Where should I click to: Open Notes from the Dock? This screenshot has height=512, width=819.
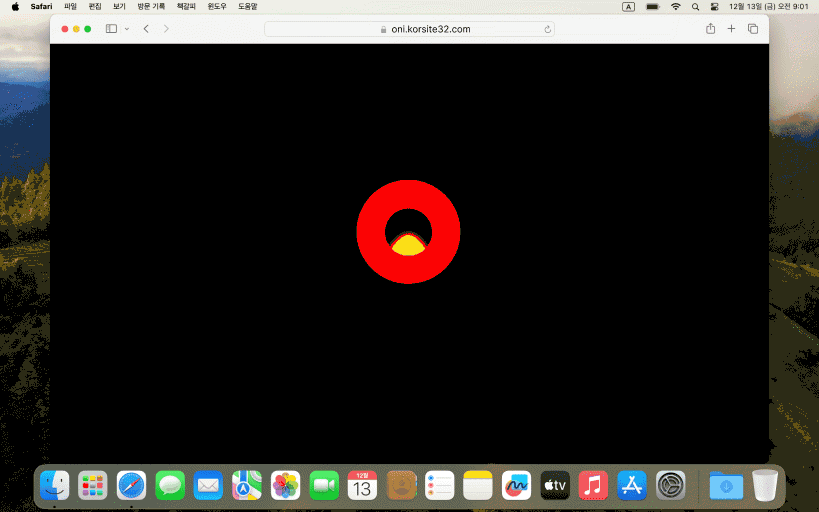point(478,485)
